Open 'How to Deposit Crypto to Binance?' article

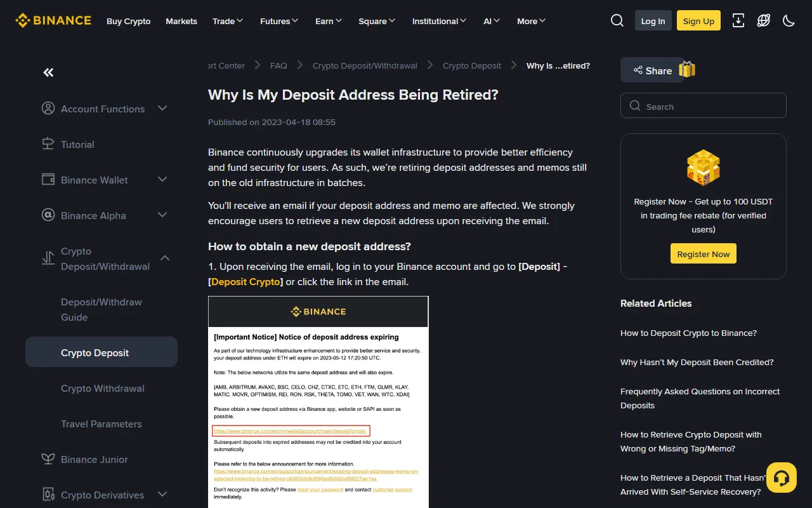pos(688,333)
